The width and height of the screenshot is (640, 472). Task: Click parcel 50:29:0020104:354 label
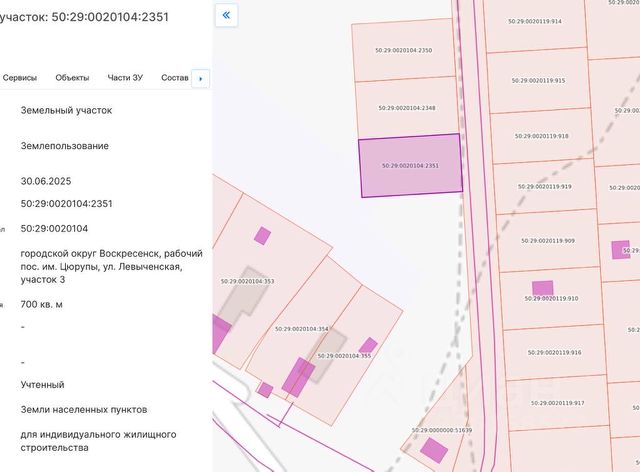[x=301, y=329]
